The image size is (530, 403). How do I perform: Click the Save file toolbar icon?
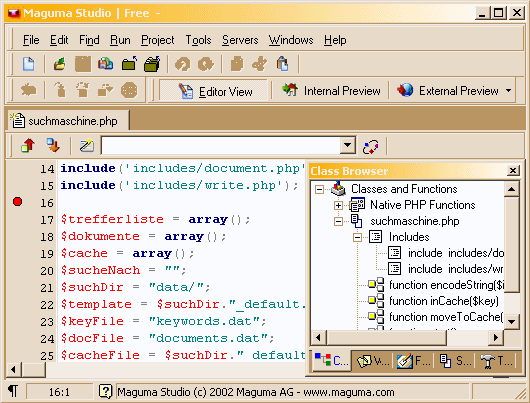[83, 64]
